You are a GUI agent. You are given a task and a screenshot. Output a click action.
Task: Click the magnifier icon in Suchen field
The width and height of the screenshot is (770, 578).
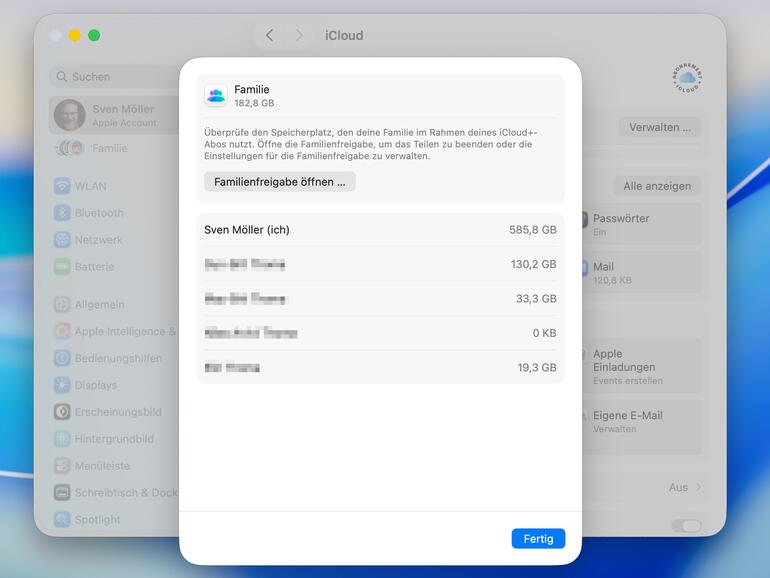coord(62,77)
